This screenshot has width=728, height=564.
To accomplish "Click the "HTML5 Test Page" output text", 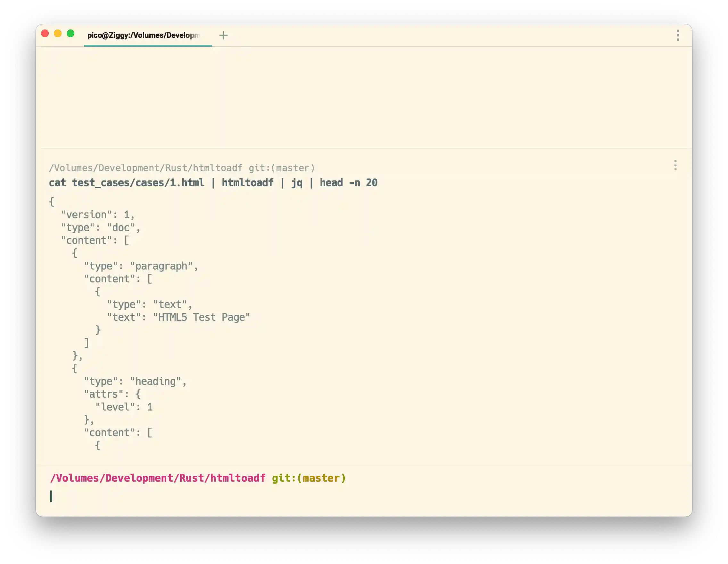I will (201, 317).
